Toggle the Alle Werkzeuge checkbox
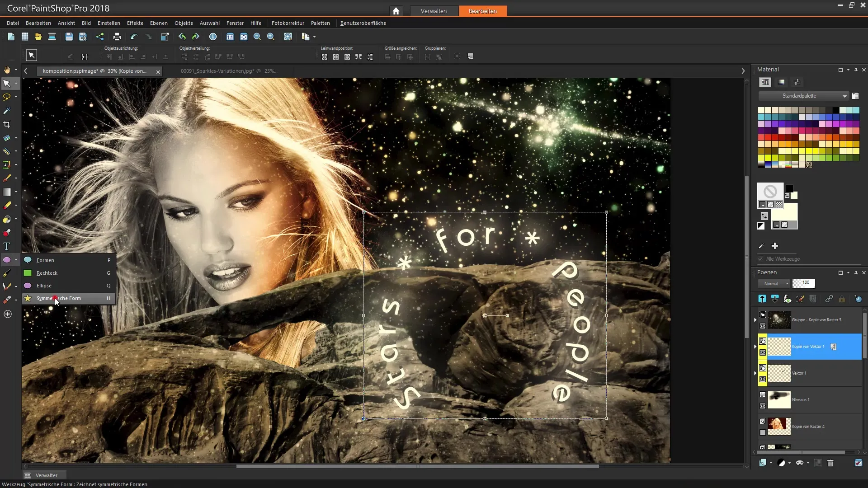This screenshot has height=488, width=868. [x=761, y=259]
